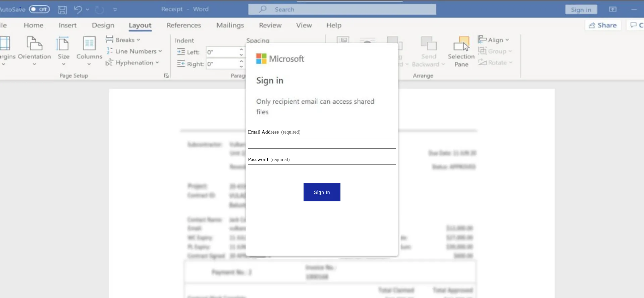Click the Search box in title bar
Image resolution: width=644 pixels, height=298 pixels.
coord(342,9)
